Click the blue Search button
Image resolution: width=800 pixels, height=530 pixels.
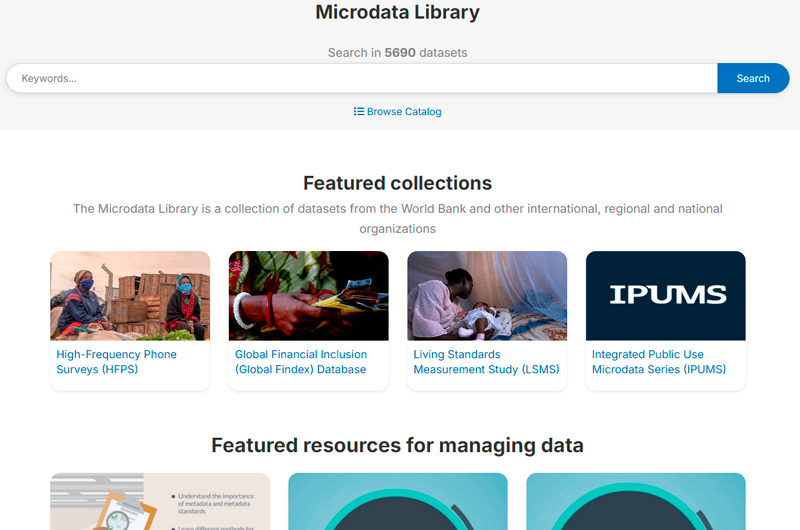coord(753,78)
